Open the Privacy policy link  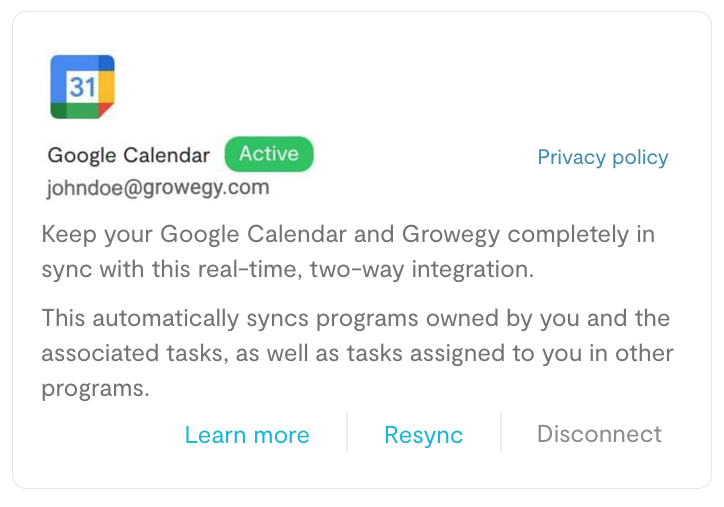602,157
